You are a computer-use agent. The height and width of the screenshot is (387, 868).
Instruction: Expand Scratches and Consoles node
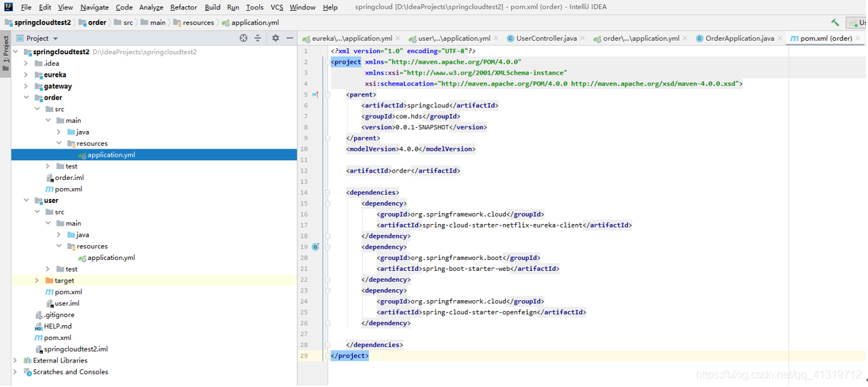point(16,372)
